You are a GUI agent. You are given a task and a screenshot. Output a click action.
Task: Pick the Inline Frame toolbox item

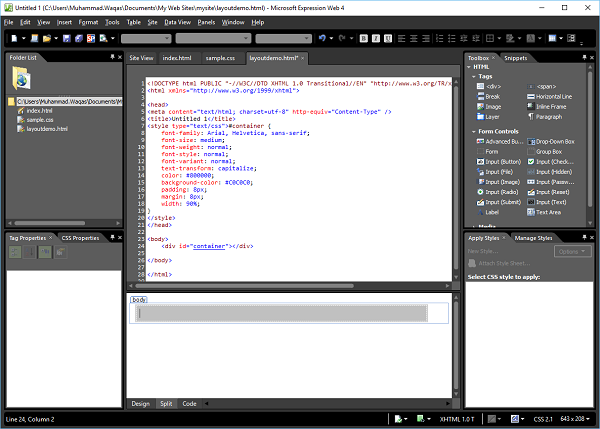552,105
